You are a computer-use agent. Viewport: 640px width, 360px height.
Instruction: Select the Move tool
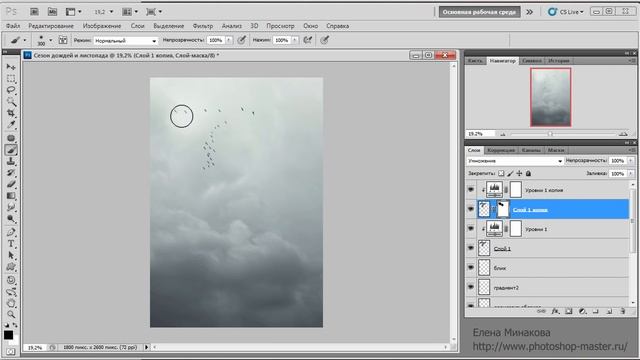[11, 67]
